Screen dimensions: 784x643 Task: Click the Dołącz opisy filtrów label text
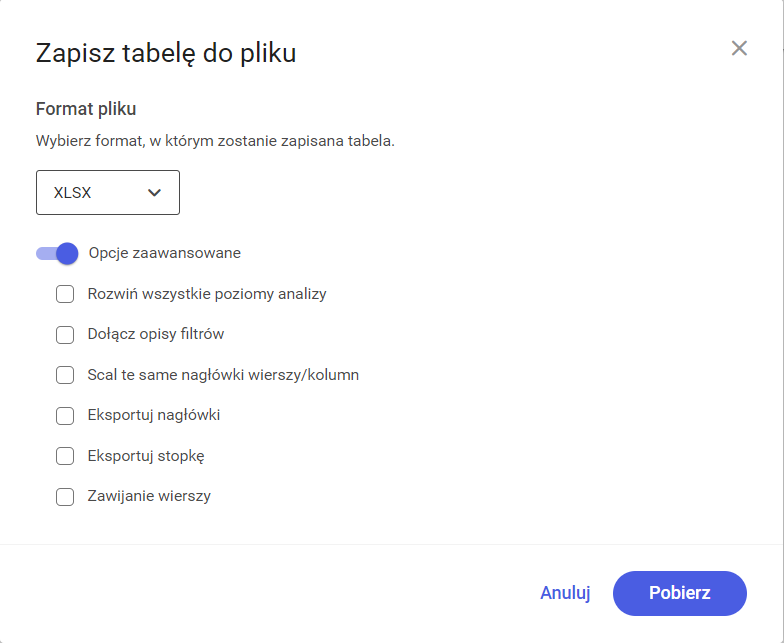156,334
